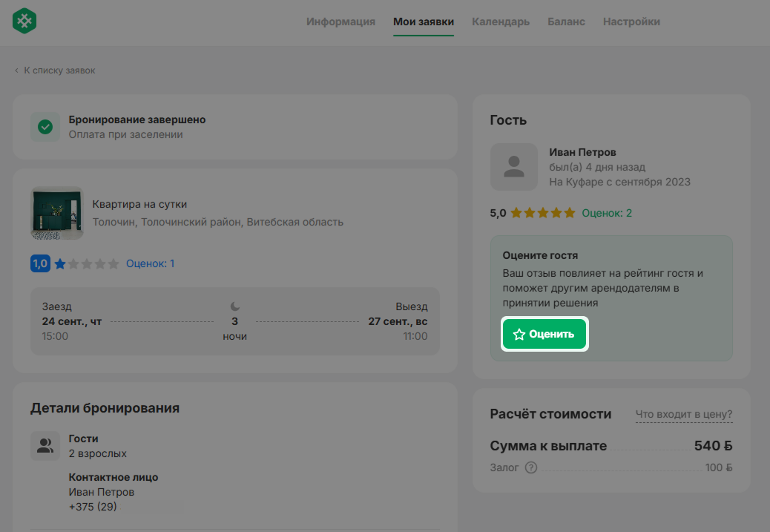
Task: Click the check-in time 15:00
Action: (55, 337)
